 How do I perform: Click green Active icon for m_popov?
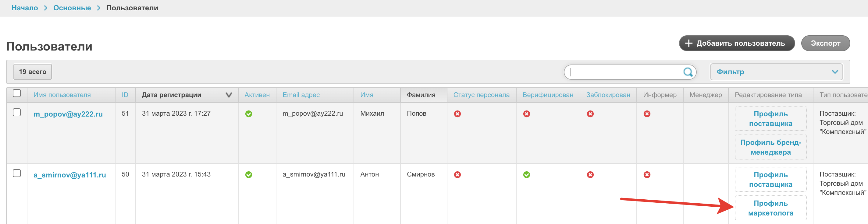tap(249, 114)
